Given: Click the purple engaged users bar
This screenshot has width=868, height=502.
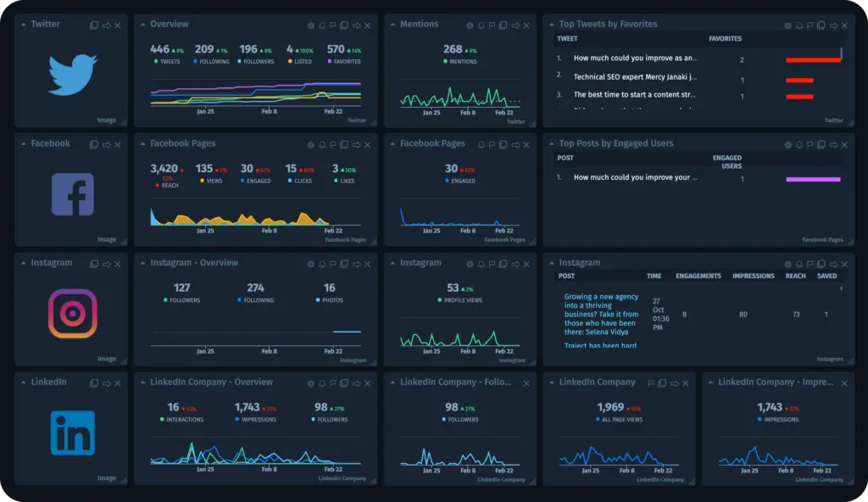Looking at the screenshot, I should coord(813,179).
